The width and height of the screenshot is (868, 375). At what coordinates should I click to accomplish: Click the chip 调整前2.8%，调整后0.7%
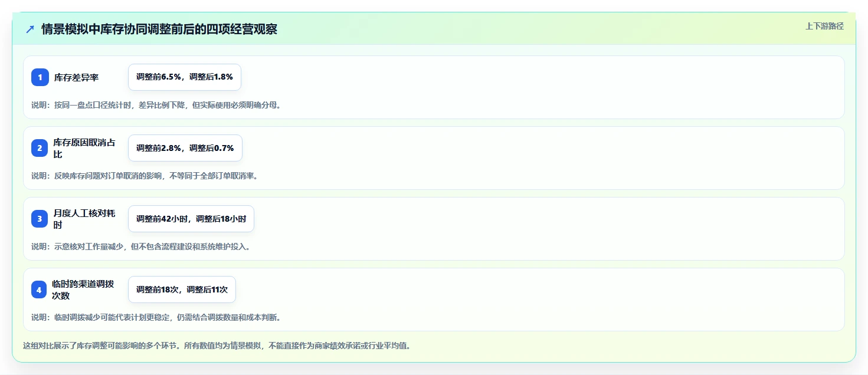coord(185,148)
